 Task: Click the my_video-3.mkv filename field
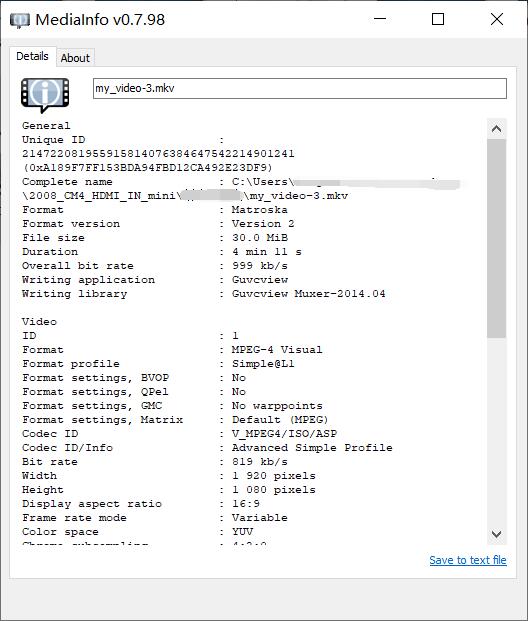(x=300, y=88)
